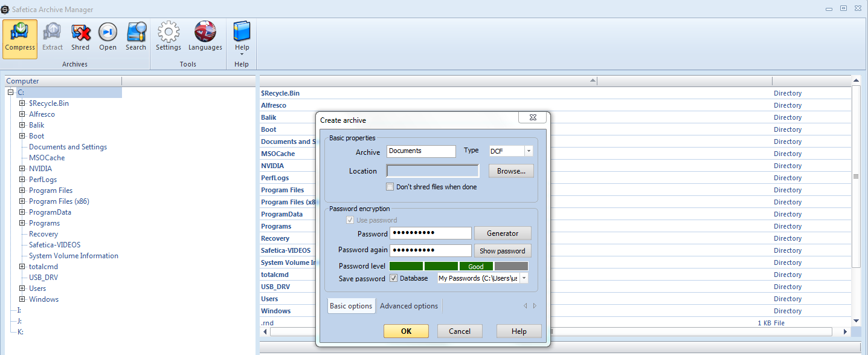Image resolution: width=868 pixels, height=355 pixels.
Task: Expand the ProgramData folder node
Action: (x=22, y=212)
